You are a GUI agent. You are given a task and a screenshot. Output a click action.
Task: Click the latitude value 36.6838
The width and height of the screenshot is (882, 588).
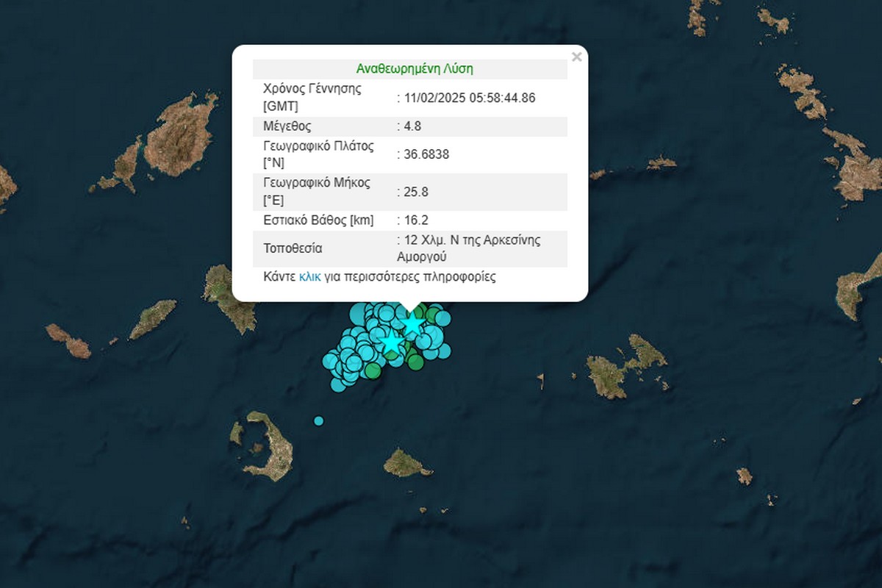[x=423, y=154]
